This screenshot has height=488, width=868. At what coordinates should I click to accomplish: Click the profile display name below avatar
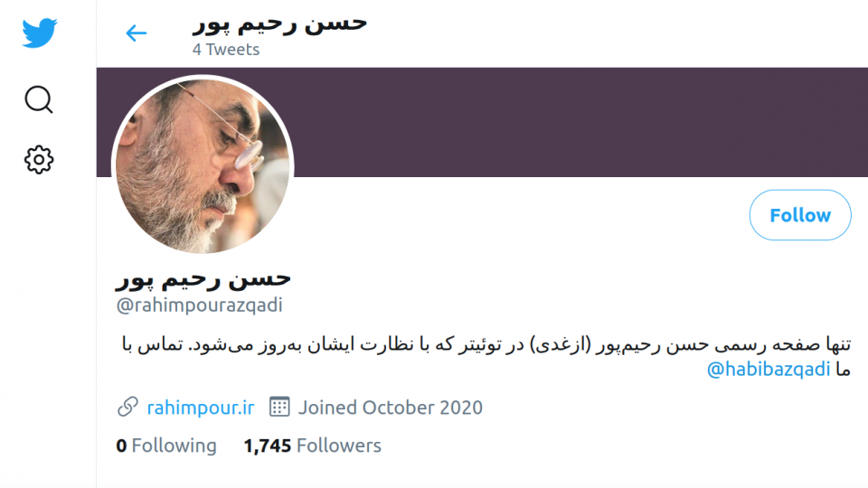coord(203,279)
